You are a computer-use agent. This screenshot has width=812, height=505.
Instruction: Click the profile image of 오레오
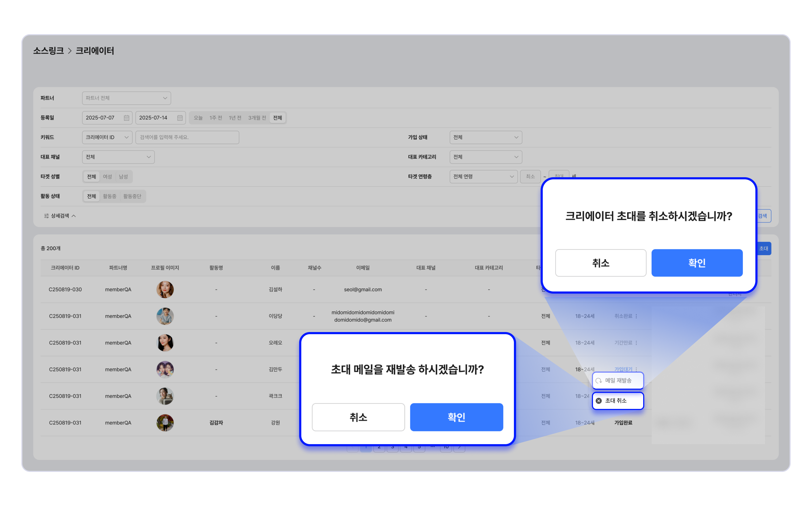(x=165, y=343)
